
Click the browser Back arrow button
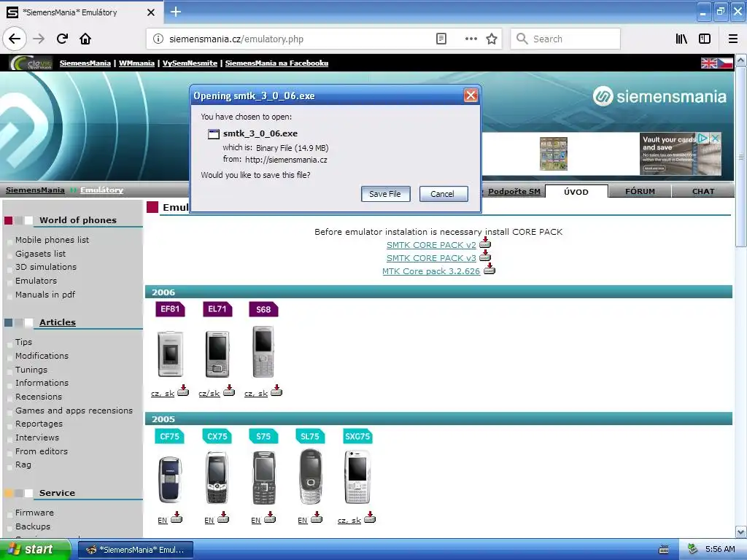pyautogui.click(x=15, y=39)
